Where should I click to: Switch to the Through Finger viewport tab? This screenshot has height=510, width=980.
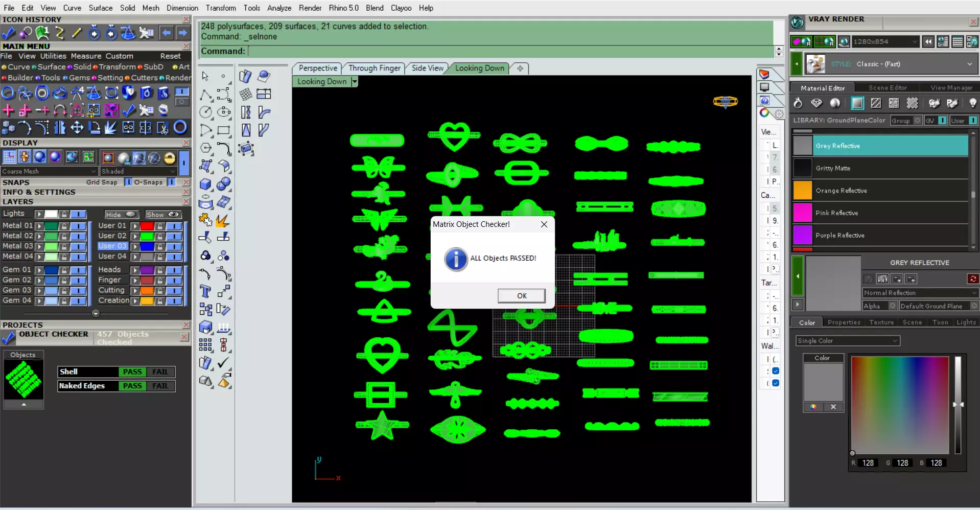[x=375, y=68]
